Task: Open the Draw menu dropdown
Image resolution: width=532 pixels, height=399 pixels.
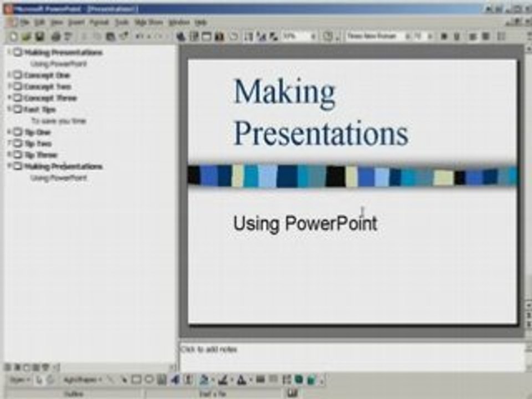Action: coord(20,380)
